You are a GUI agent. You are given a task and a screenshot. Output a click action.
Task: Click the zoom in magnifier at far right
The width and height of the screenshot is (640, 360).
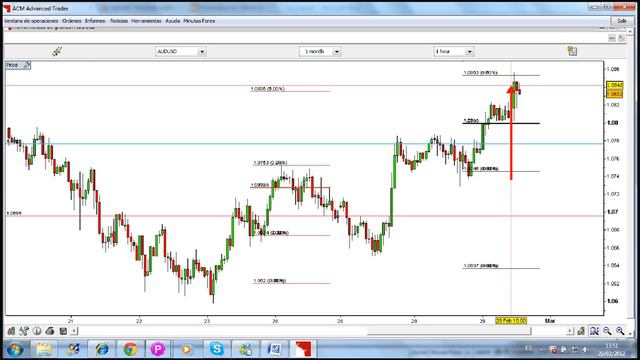[620, 331]
